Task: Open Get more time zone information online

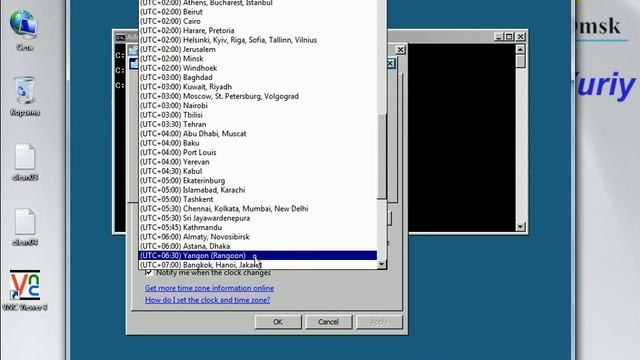Action: click(209, 288)
